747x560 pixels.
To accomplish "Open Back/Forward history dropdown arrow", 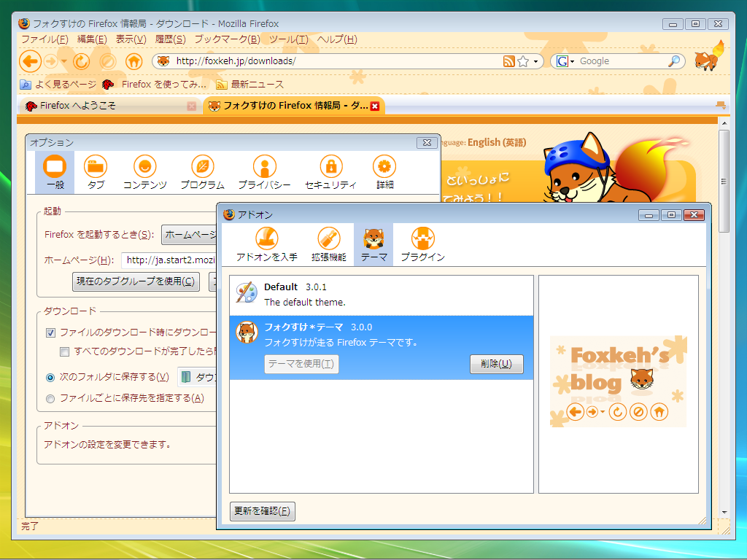I will pyautogui.click(x=64, y=61).
